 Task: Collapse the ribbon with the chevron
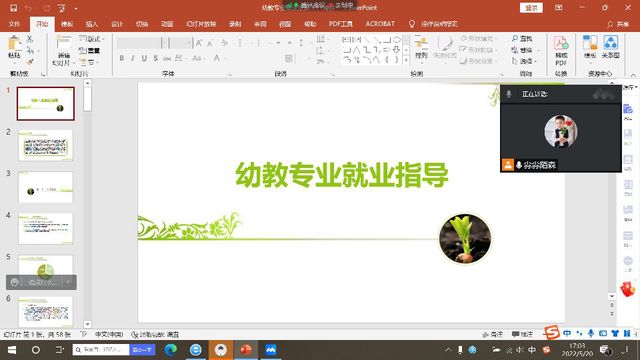(633, 75)
